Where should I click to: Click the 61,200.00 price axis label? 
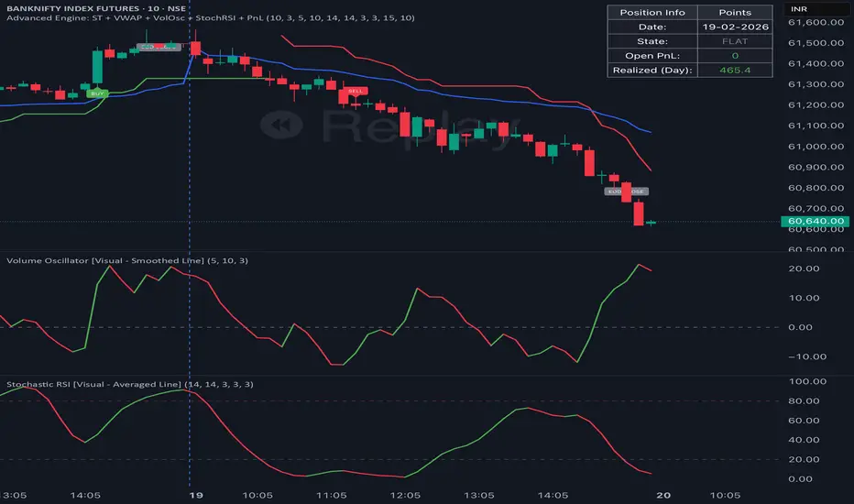[816, 105]
